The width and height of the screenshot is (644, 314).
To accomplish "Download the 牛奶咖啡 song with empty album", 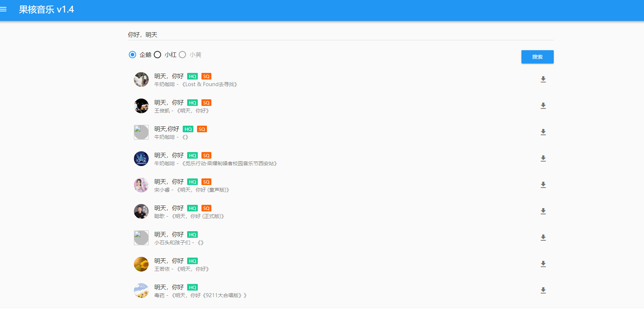I will click(x=543, y=132).
